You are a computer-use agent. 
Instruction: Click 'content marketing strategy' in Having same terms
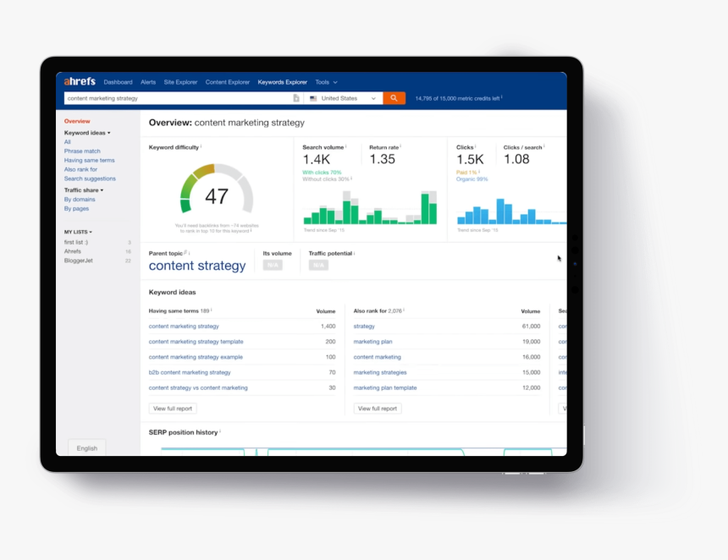click(x=184, y=327)
